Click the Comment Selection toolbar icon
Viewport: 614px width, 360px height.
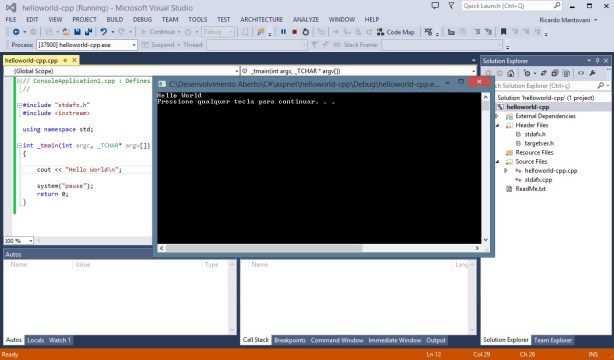[x=477, y=32]
